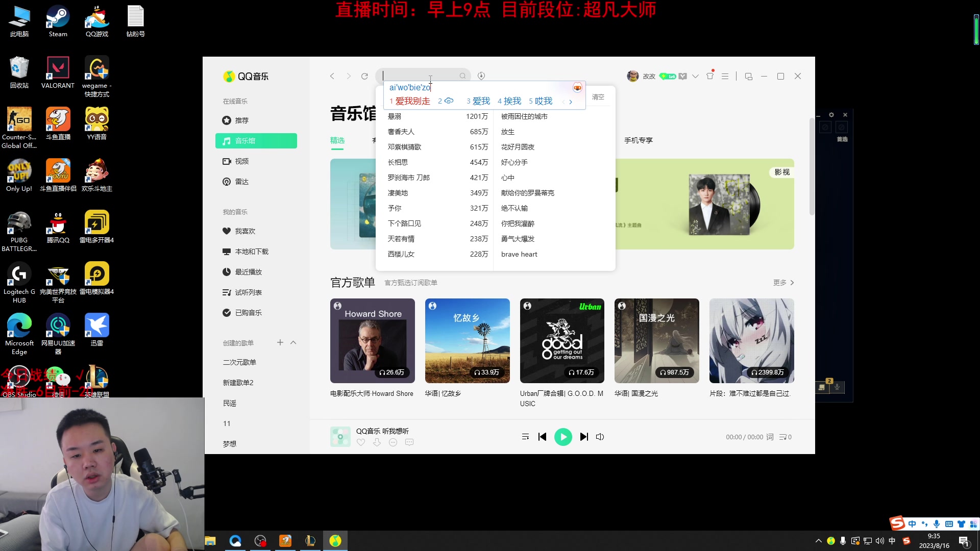This screenshot has height=551, width=980.
Task: Open comments icon under song title
Action: click(x=409, y=442)
